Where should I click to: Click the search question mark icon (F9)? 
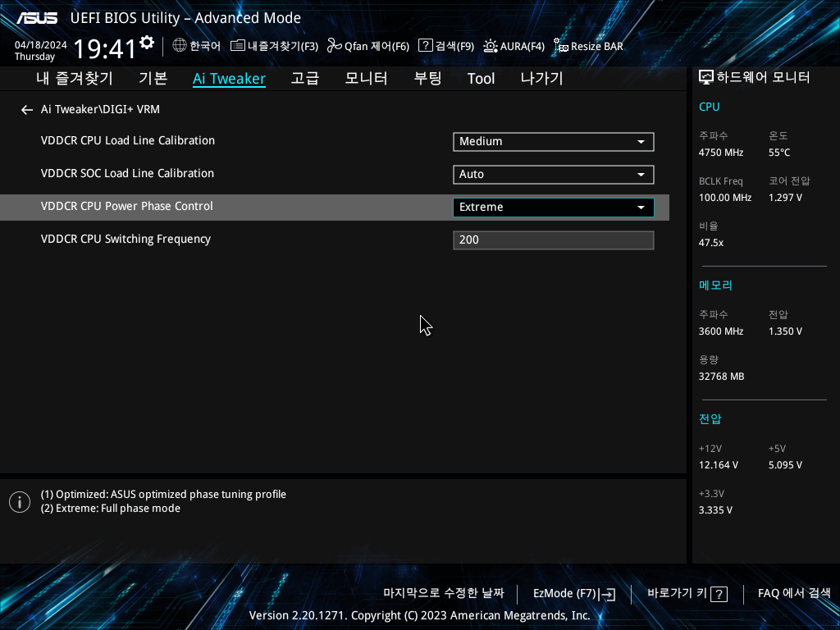pyautogui.click(x=426, y=45)
